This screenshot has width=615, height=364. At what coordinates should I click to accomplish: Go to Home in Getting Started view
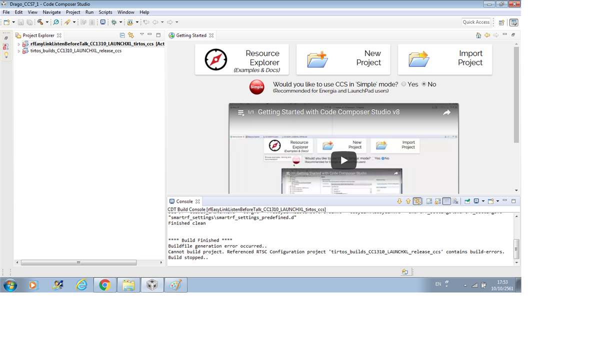[x=478, y=35]
